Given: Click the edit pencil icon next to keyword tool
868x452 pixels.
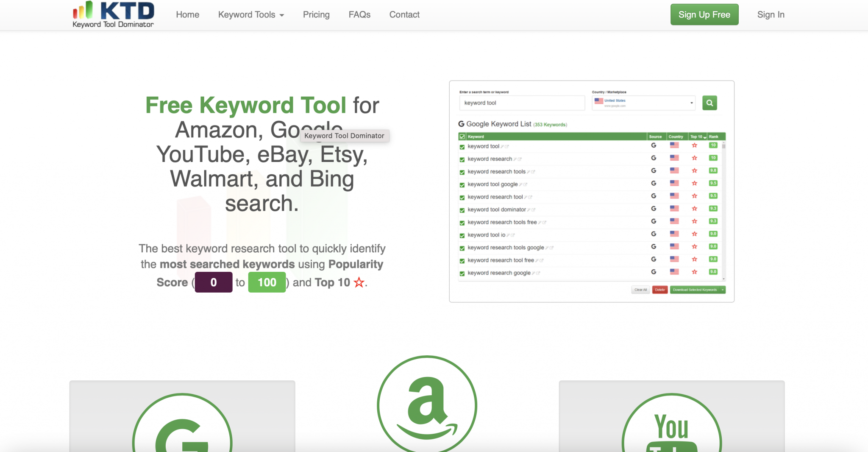Looking at the screenshot, I should coord(503,146).
